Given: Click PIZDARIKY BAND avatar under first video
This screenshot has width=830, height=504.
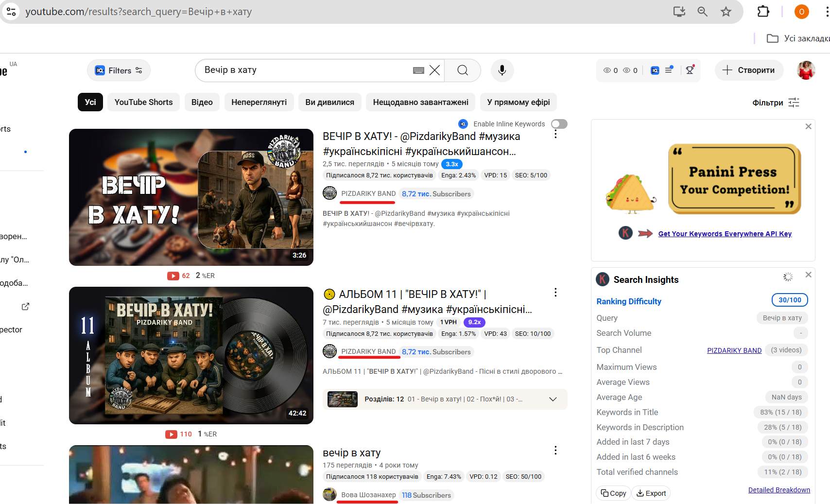Looking at the screenshot, I should (329, 193).
